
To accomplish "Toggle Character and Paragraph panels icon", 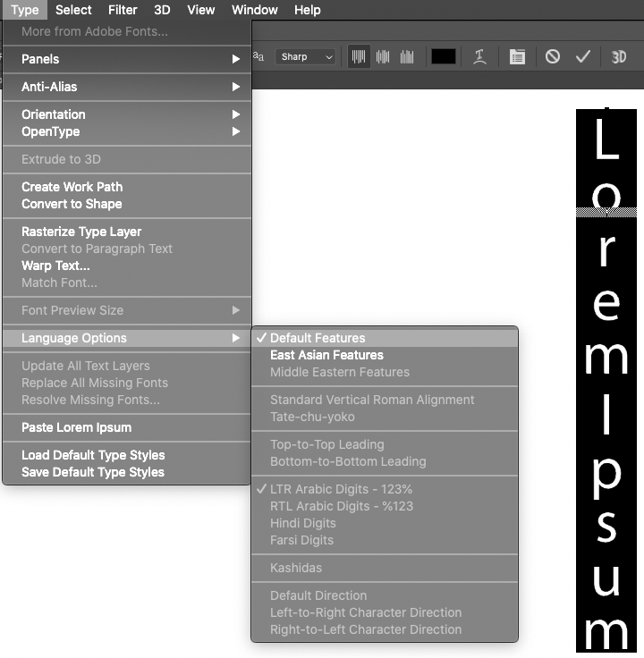I will point(517,56).
